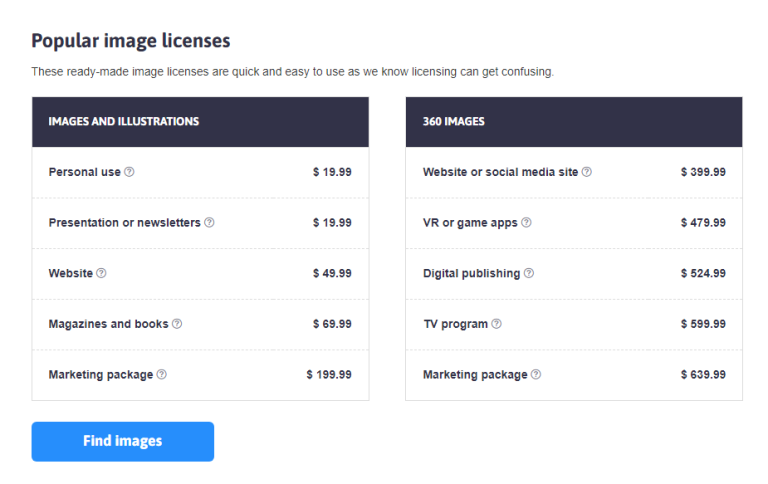768x484 pixels.
Task: Click help icon next to Personal use
Action: [129, 172]
